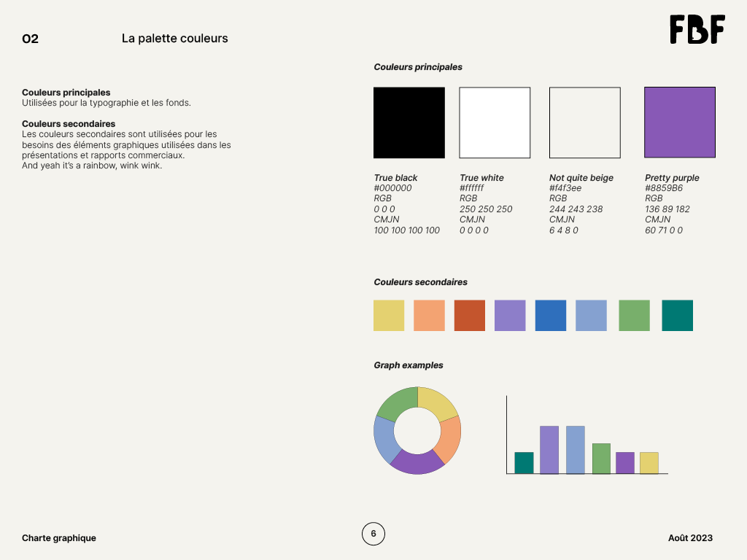This screenshot has height=560, width=747.
Task: Click the teal bar in bar chart
Action: 524,463
